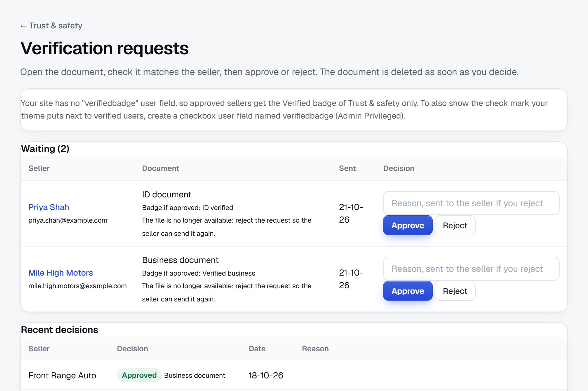Click the Document column header
588x391 pixels.
pyautogui.click(x=161, y=168)
